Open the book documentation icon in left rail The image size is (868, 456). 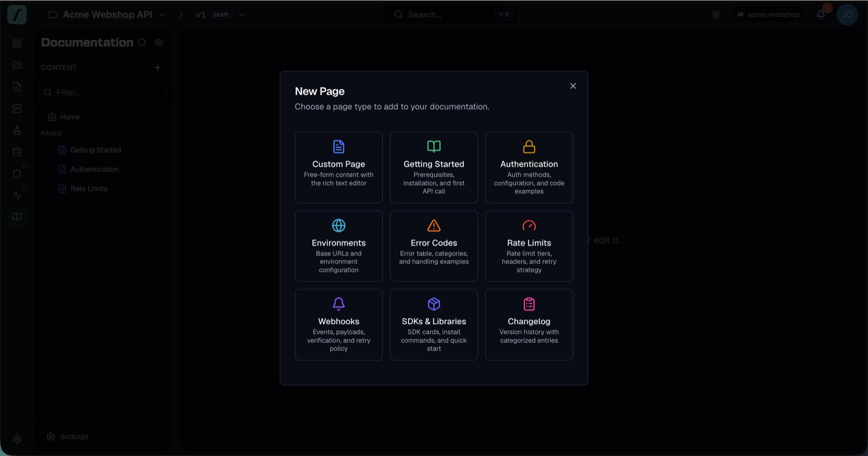[17, 217]
